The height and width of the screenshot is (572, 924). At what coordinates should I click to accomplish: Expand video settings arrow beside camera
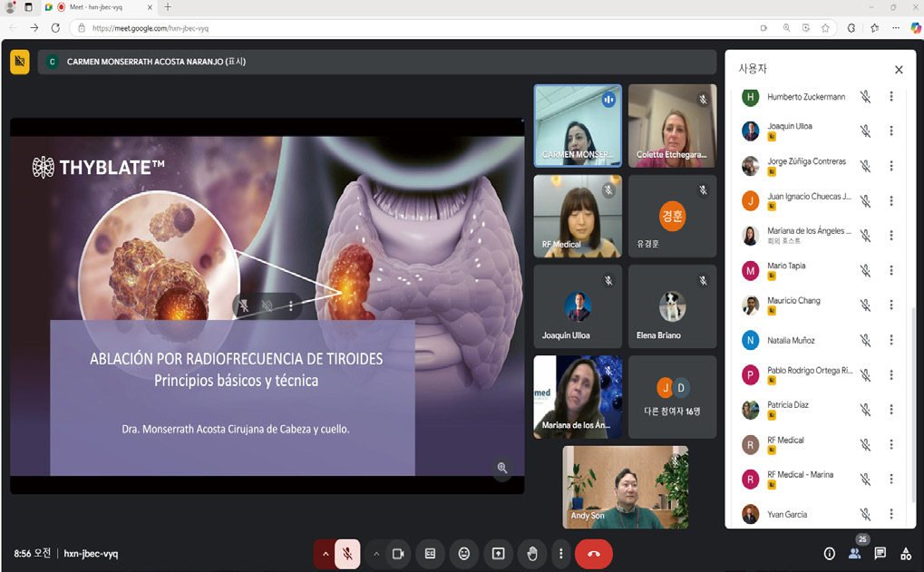pyautogui.click(x=376, y=554)
